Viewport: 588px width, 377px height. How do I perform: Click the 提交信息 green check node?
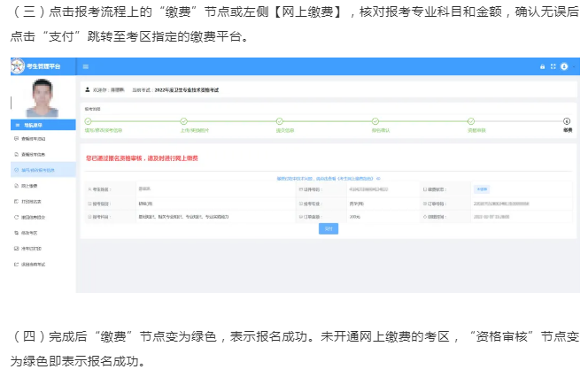pyautogui.click(x=280, y=121)
